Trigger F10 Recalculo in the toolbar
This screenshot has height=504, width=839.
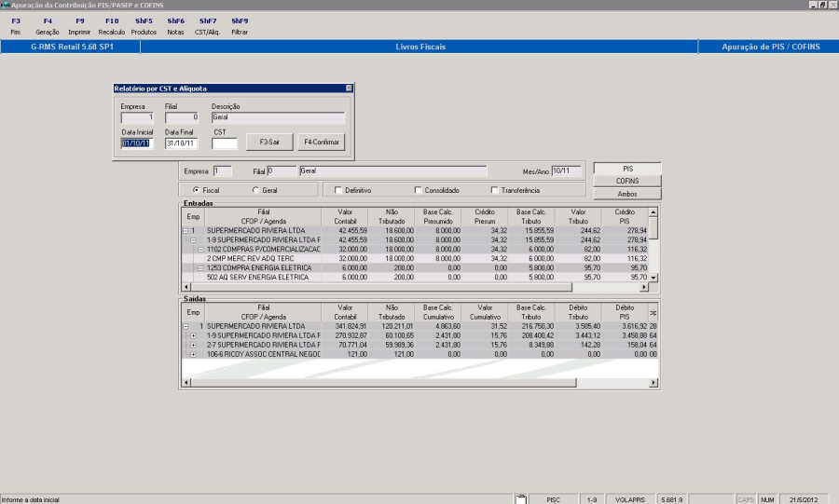[x=112, y=26]
